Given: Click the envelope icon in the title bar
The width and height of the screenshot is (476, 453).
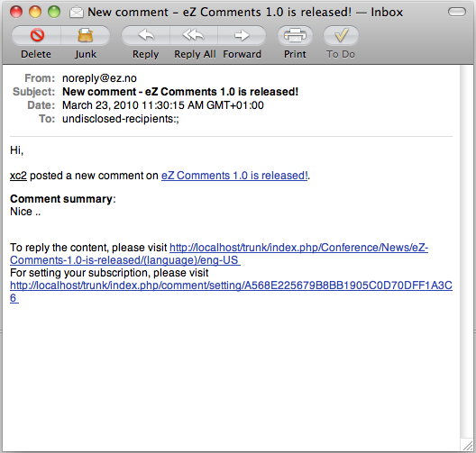Looking at the screenshot, I should pos(77,13).
